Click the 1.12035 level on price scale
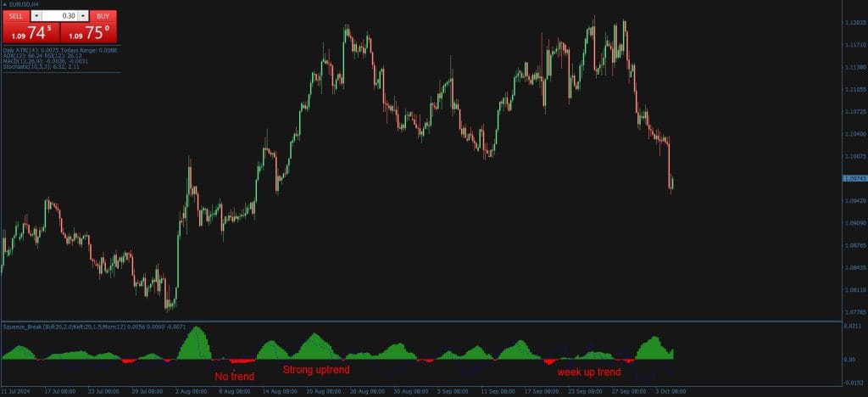Screen dimensions: 868x397 (854, 23)
